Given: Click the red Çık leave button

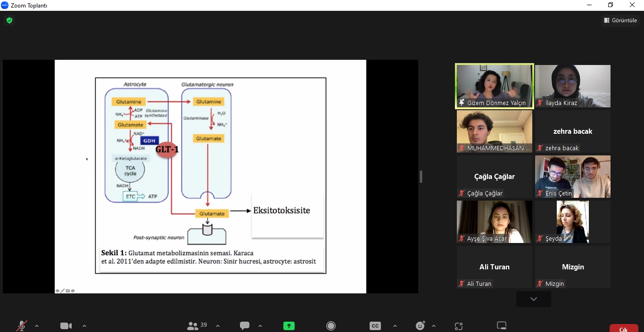Looking at the screenshot, I should 623,329.
